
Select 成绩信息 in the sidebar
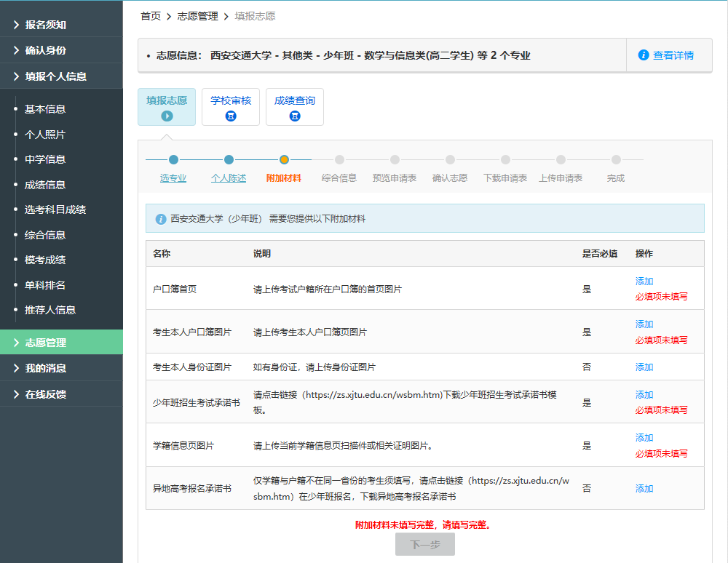coord(45,185)
